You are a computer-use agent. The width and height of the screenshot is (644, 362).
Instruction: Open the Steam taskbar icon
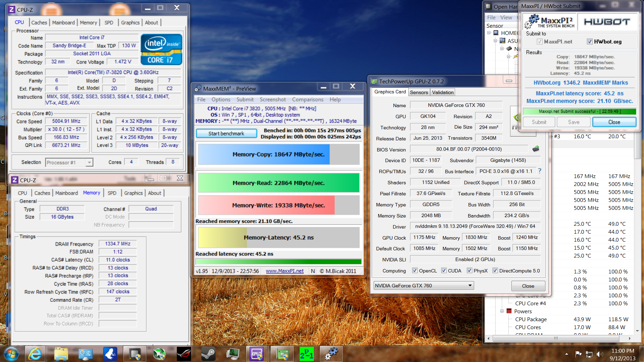point(208,354)
